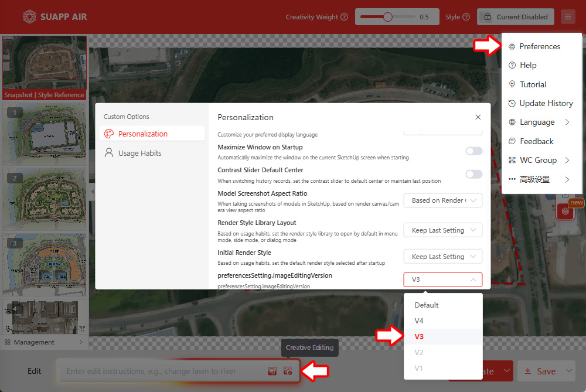Click the download icon on Save button
Image resolution: width=586 pixels, height=392 pixels.
coord(527,371)
